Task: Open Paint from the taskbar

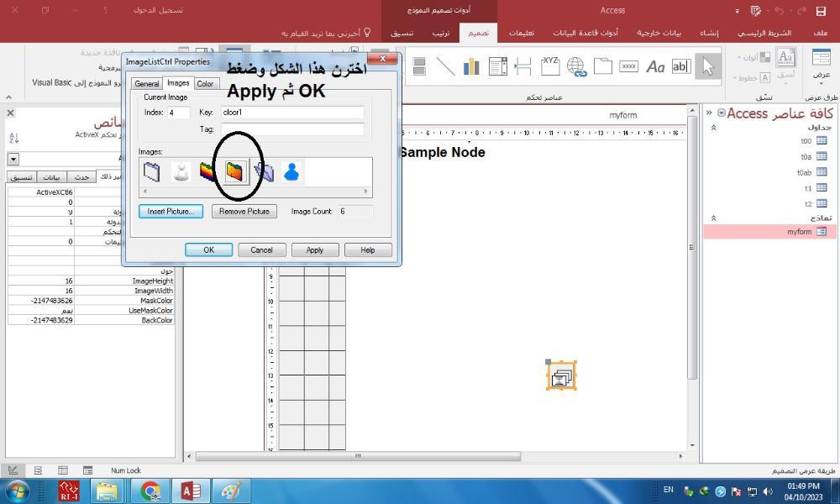Action: pyautogui.click(x=232, y=491)
